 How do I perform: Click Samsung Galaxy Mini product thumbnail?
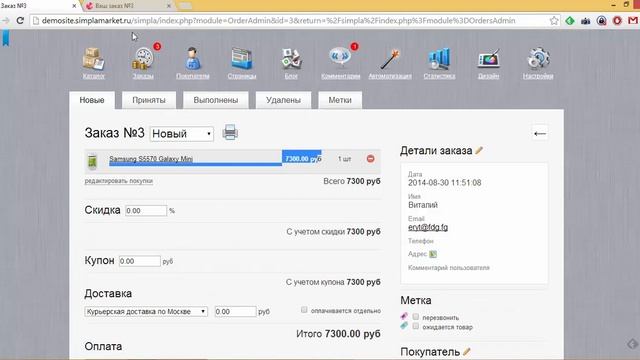[x=92, y=161]
